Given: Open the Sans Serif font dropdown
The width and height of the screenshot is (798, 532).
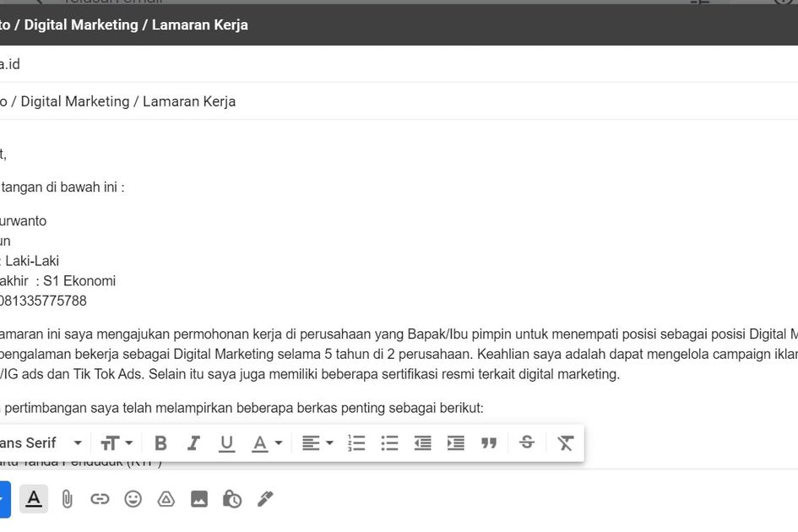Looking at the screenshot, I should 42,443.
